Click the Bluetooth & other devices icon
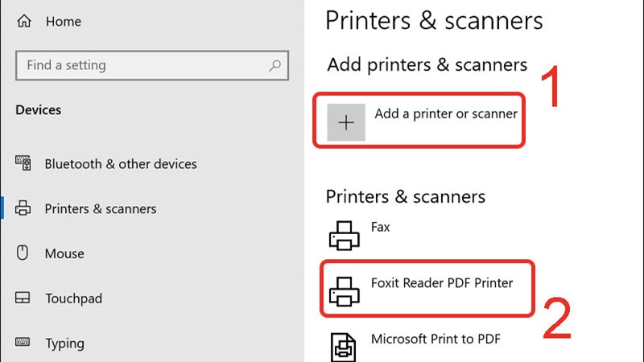 pos(23,164)
